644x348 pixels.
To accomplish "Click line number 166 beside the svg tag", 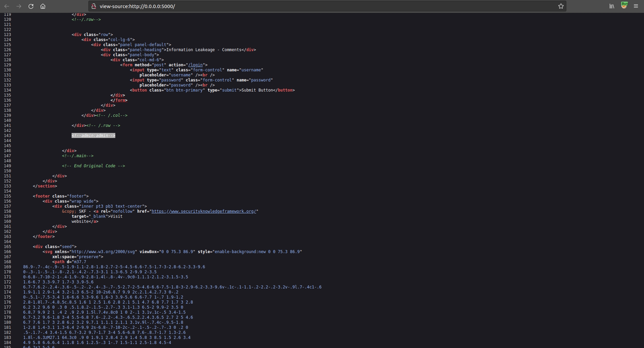I will tap(7, 252).
